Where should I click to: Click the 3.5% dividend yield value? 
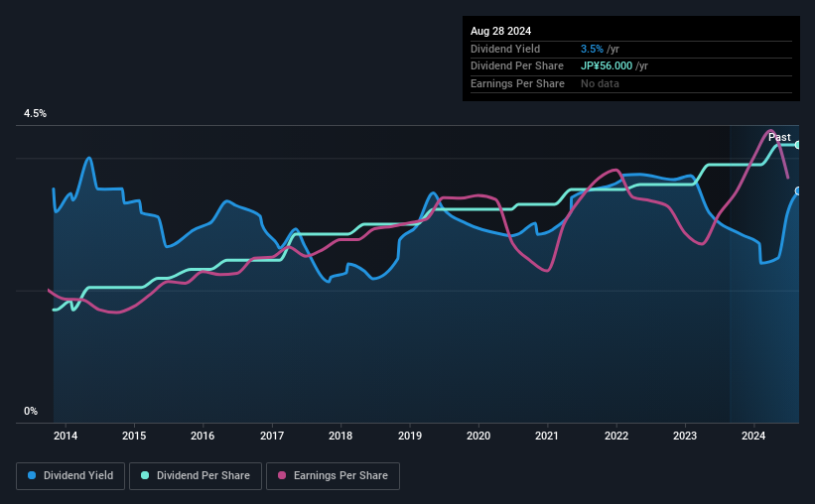point(592,49)
